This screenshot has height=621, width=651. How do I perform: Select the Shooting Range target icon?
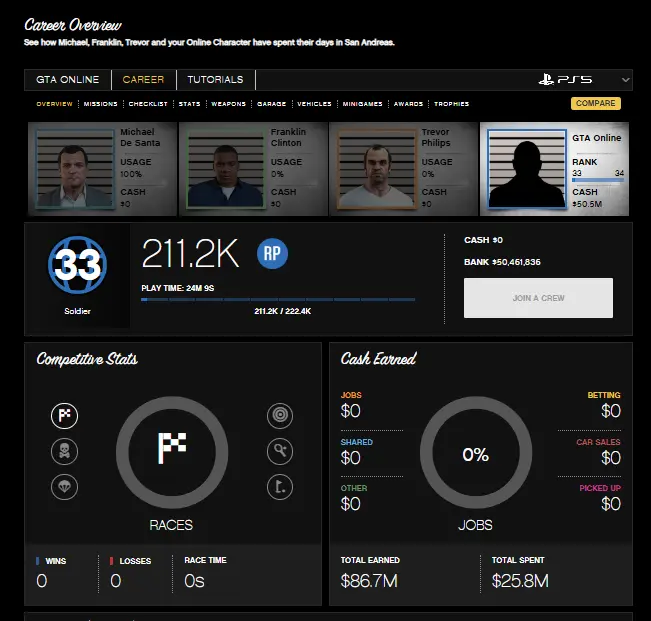[x=280, y=416]
